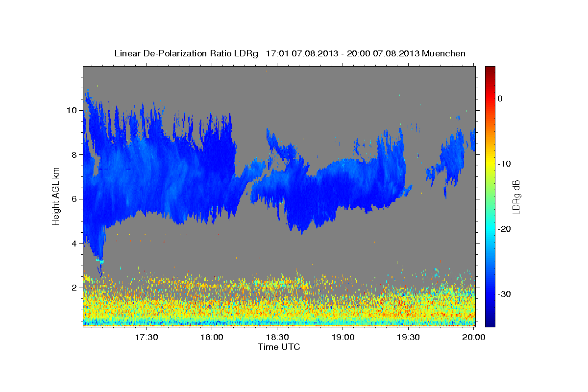Click the 'LDRg dB' colorbar title
This screenshot has width=588, height=392.
point(515,196)
